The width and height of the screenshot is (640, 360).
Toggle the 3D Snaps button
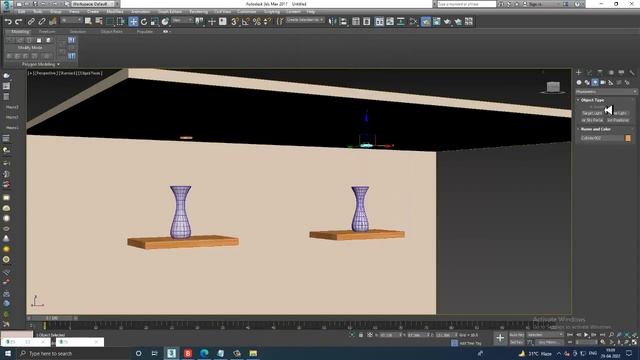pos(235,22)
